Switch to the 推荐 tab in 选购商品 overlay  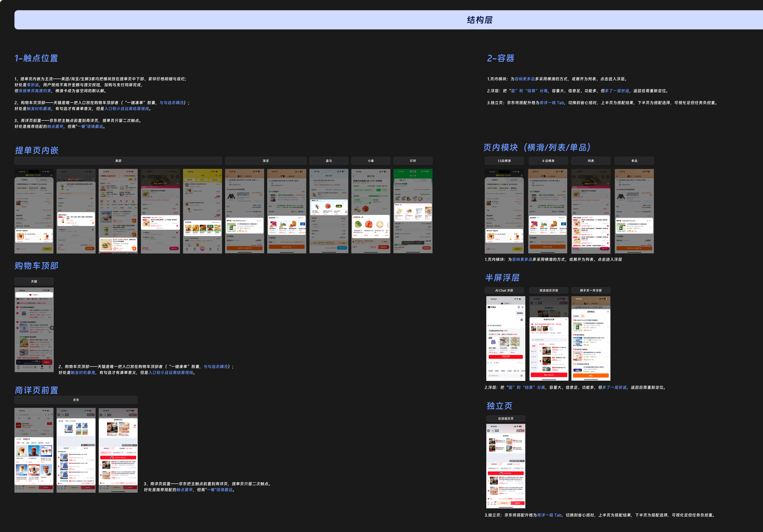pyautogui.click(x=583, y=316)
